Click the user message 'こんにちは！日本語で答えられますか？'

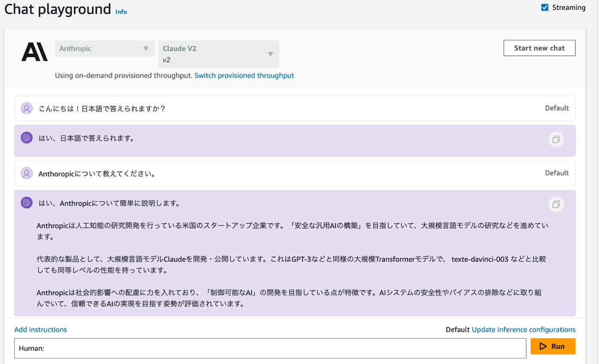102,109
